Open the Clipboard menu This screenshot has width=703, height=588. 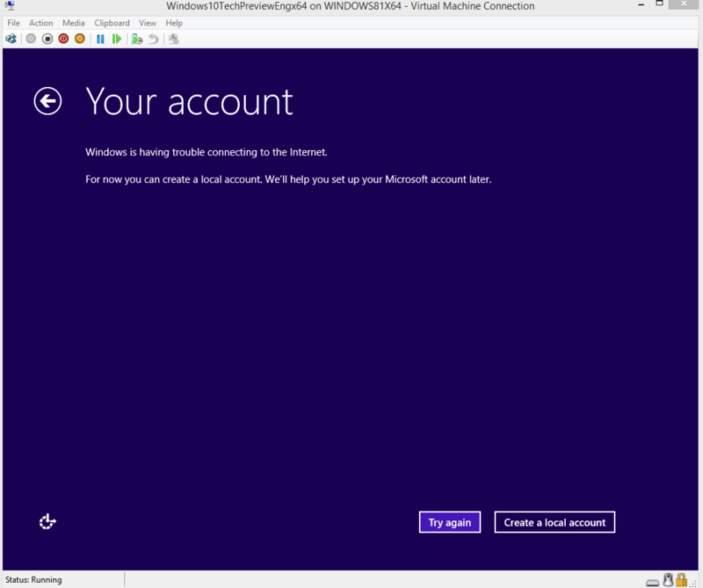click(x=112, y=23)
